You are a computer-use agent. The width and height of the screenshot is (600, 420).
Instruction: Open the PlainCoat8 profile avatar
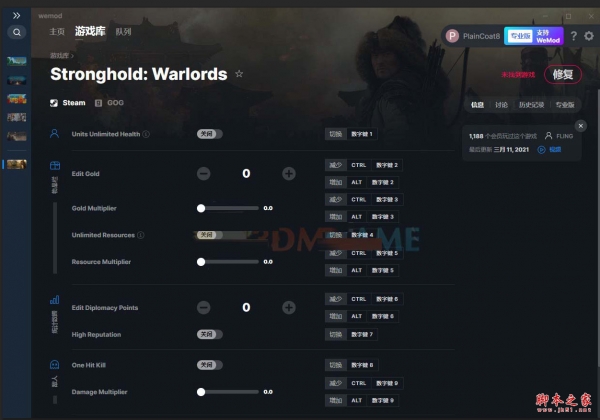pos(452,36)
